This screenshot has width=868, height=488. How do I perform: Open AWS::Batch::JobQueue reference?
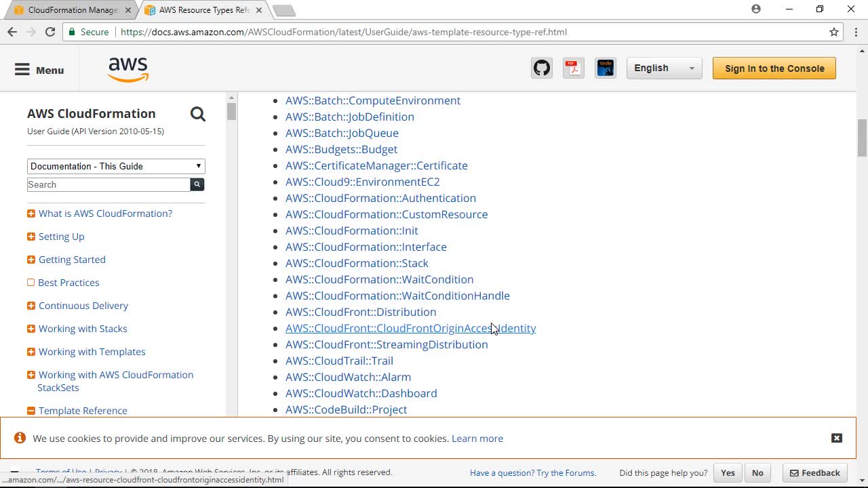click(x=342, y=133)
